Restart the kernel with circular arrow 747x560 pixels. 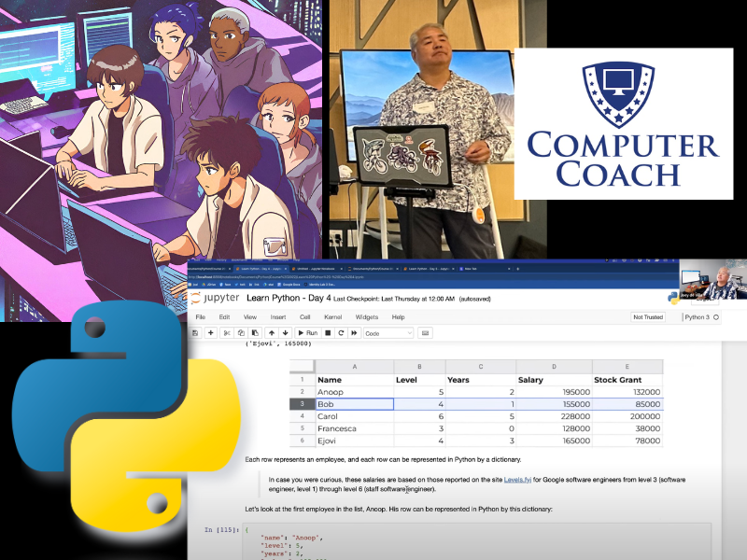(x=341, y=333)
